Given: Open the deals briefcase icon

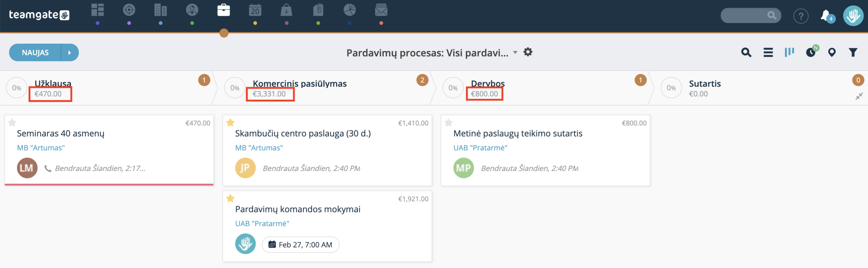Looking at the screenshot, I should click(x=223, y=10).
